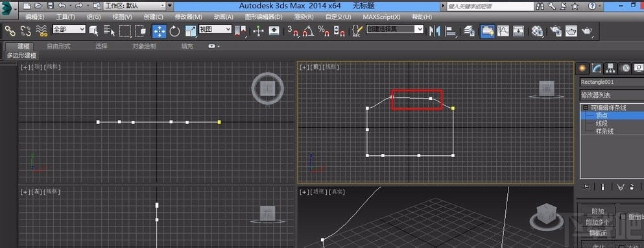Image resolution: width=644 pixels, height=248 pixels.
Task: Expand the quick access toolbar arrow
Action: [x=170, y=6]
